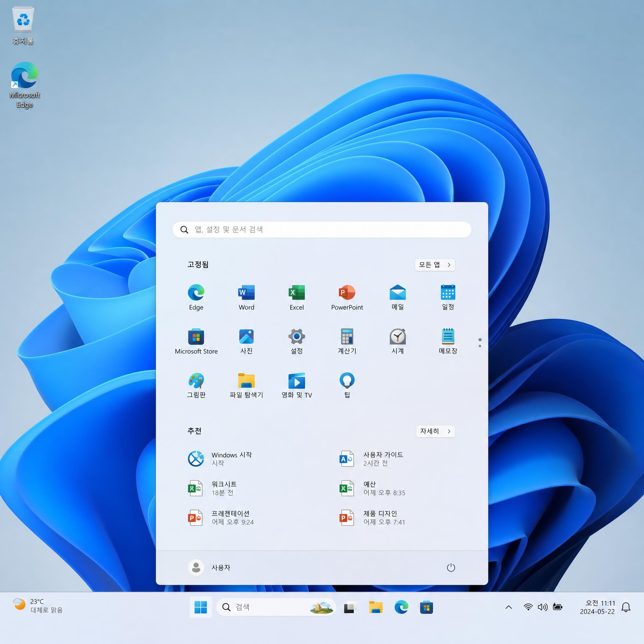Click the power button in Start menu
Screen dimensions: 644x644
pos(451,567)
